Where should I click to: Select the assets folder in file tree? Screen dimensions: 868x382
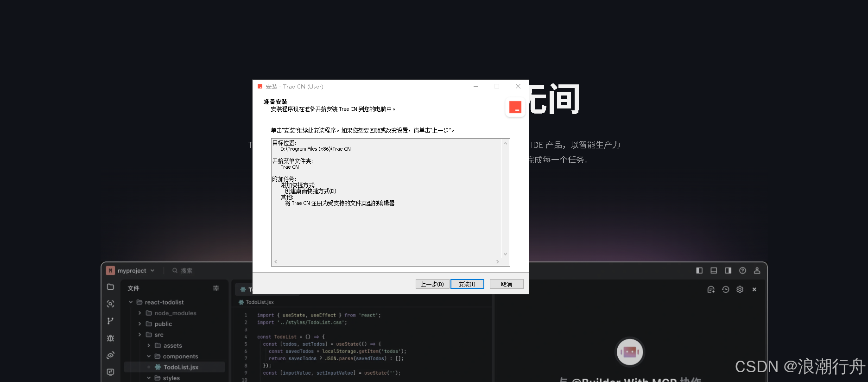coord(172,346)
